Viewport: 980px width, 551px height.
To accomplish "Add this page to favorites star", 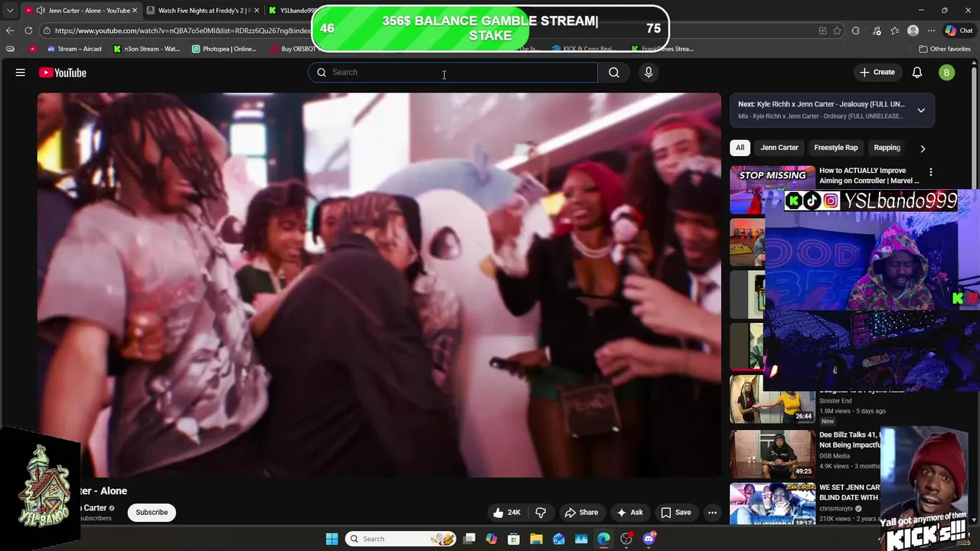I will point(837,31).
